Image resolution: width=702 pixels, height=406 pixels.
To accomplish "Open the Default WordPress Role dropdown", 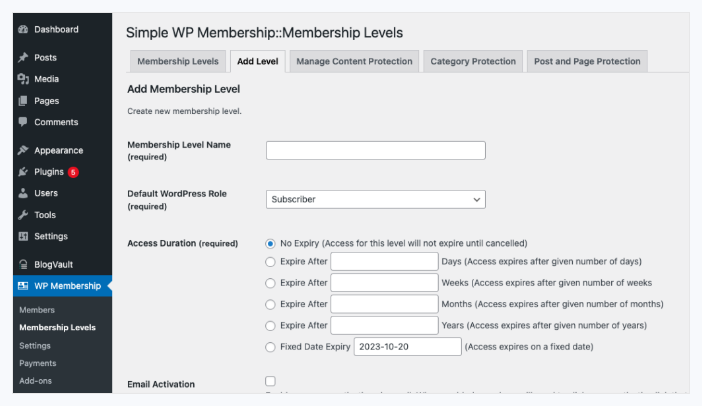I will pyautogui.click(x=376, y=199).
